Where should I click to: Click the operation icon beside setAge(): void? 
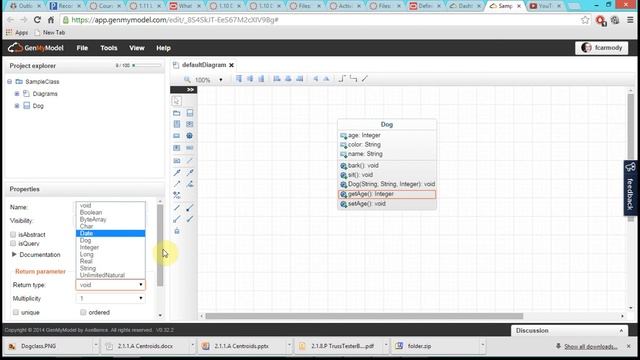[343, 204]
